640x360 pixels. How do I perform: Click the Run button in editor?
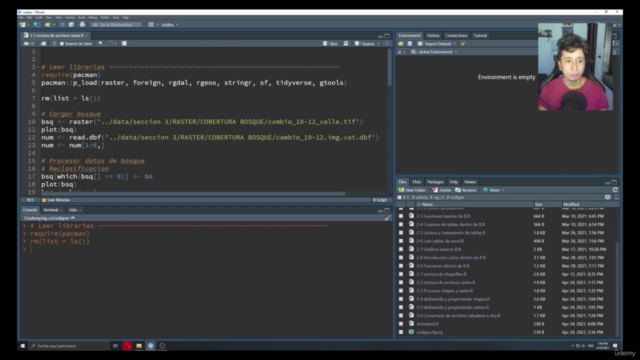331,44
